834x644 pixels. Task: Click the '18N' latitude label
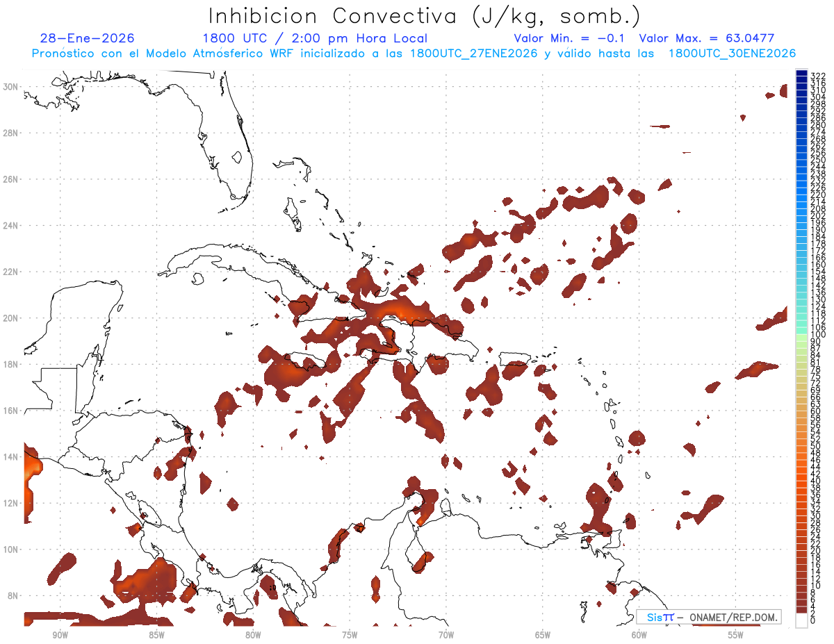[x=11, y=364]
